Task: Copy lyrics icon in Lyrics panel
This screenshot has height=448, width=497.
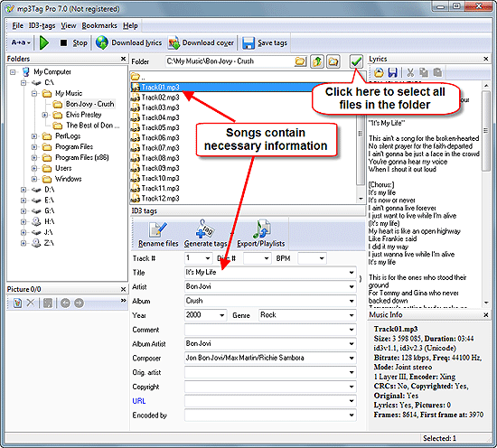Action: click(424, 72)
